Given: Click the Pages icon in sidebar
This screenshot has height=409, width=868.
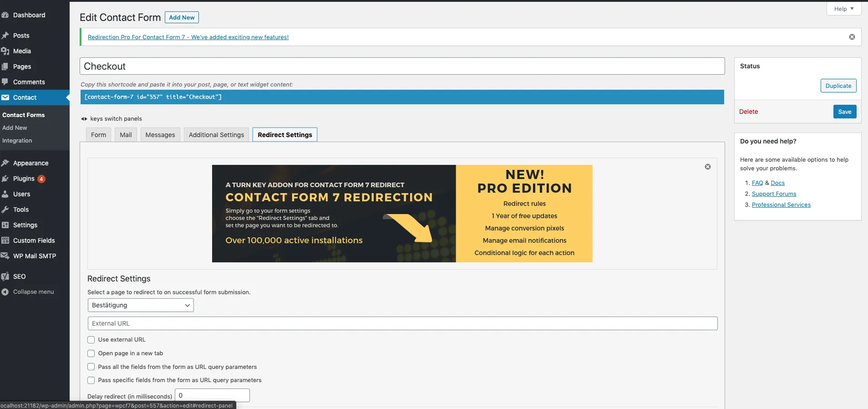Looking at the screenshot, I should tap(5, 66).
